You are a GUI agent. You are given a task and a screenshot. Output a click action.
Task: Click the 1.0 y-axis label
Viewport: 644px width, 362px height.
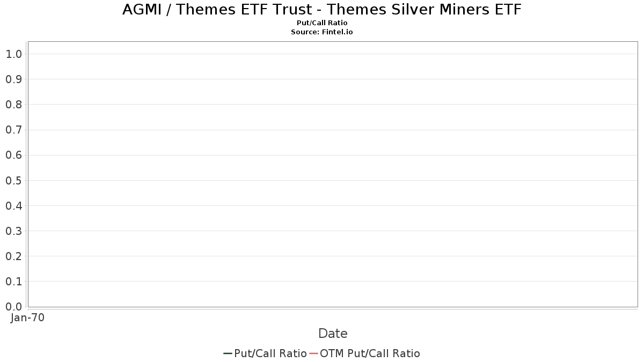click(13, 54)
